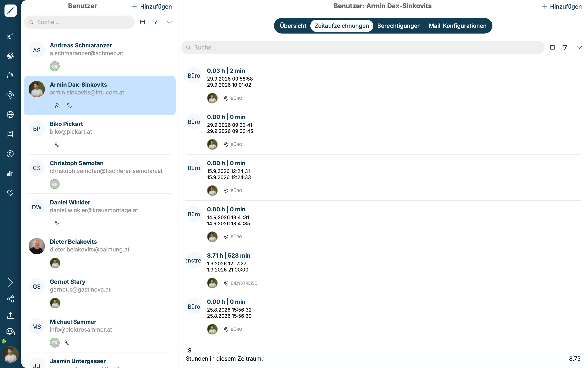
Task: Open the book sidebar icon
Action: [10, 134]
